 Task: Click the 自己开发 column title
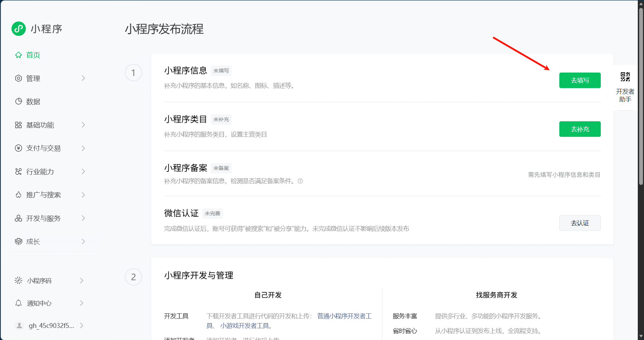(268, 295)
